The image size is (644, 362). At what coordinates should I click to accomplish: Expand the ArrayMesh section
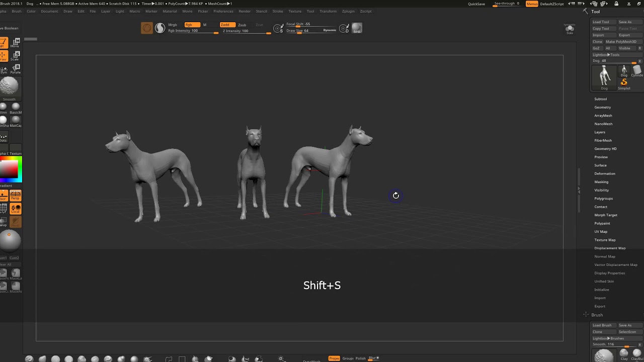point(603,116)
